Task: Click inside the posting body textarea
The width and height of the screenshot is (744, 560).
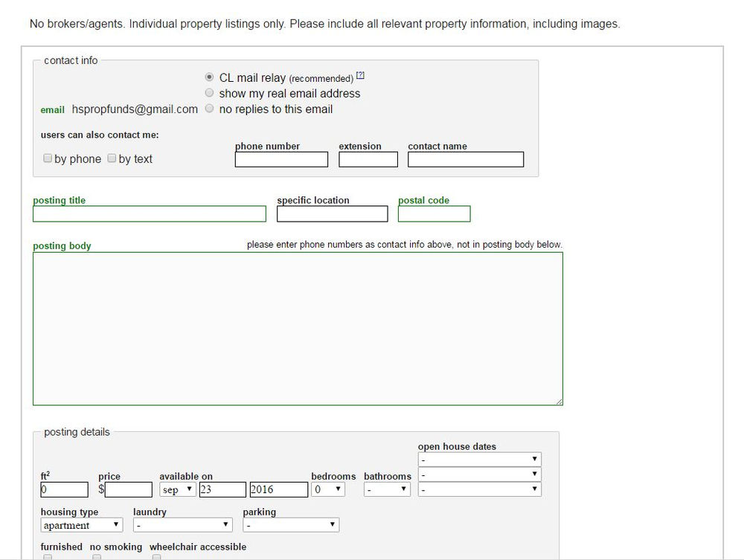Action: click(298, 327)
